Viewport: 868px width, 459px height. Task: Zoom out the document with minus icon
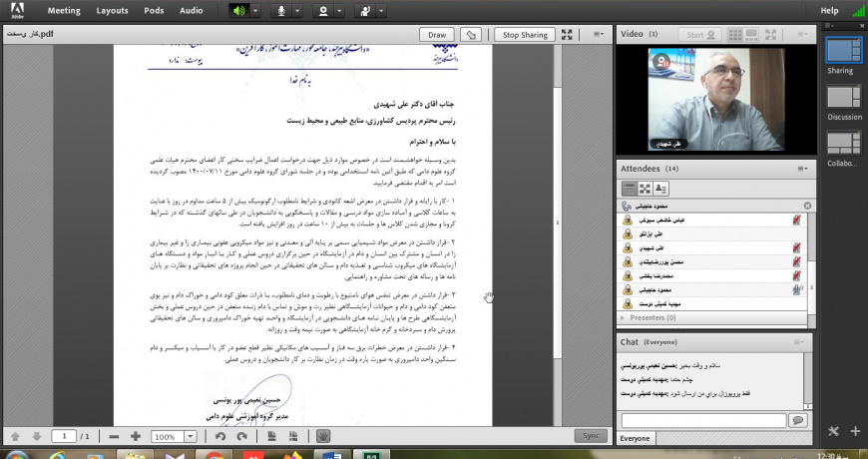(x=114, y=437)
